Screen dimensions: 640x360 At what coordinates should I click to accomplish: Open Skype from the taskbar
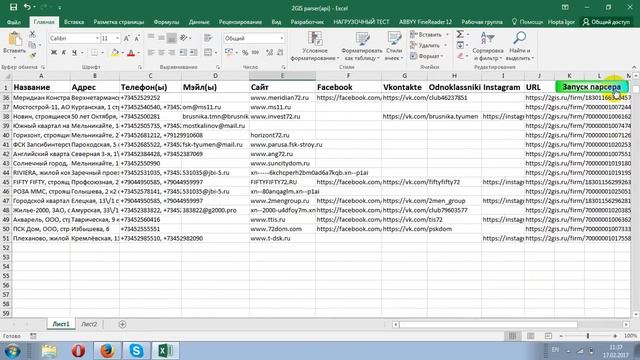click(136, 351)
